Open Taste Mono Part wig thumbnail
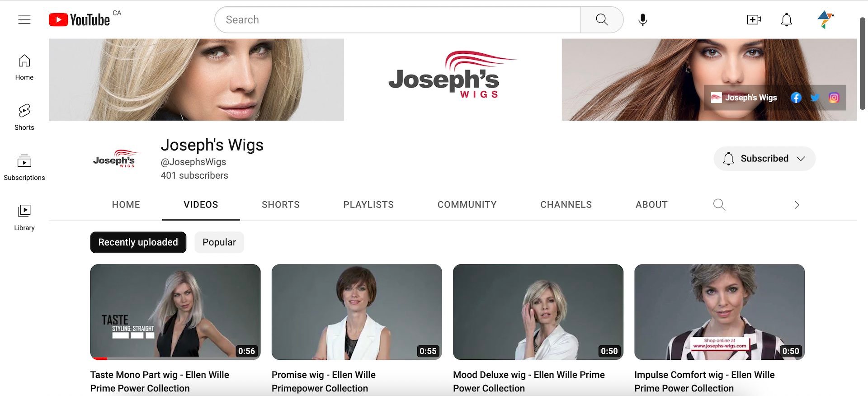868x396 pixels. tap(175, 312)
